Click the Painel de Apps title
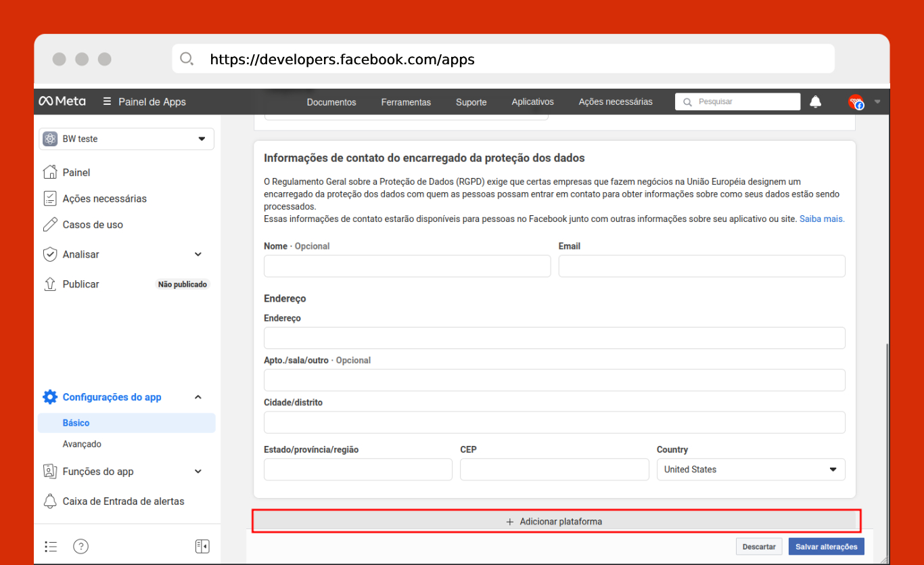 (x=152, y=102)
